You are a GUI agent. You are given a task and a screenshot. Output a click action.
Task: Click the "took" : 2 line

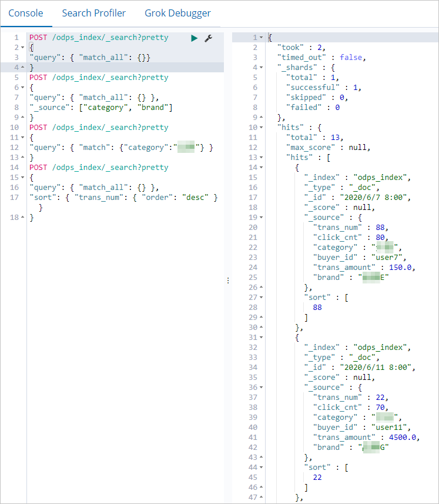point(301,48)
